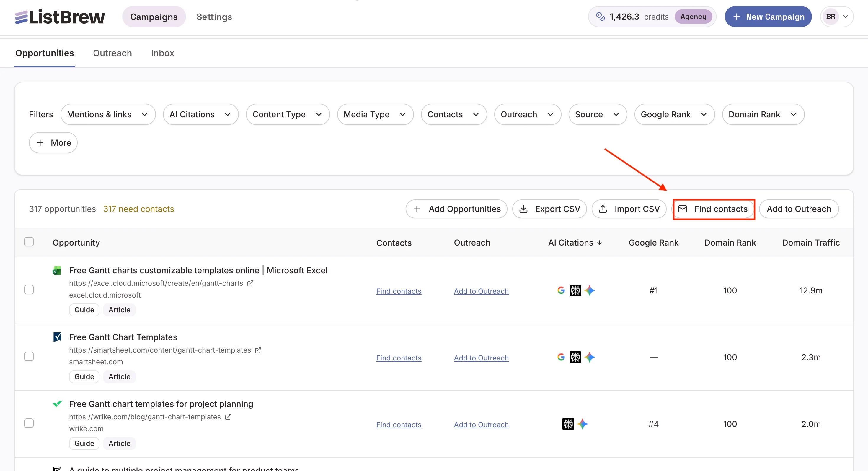The width and height of the screenshot is (868, 471).
Task: Switch to the Inbox tab
Action: pyautogui.click(x=162, y=53)
